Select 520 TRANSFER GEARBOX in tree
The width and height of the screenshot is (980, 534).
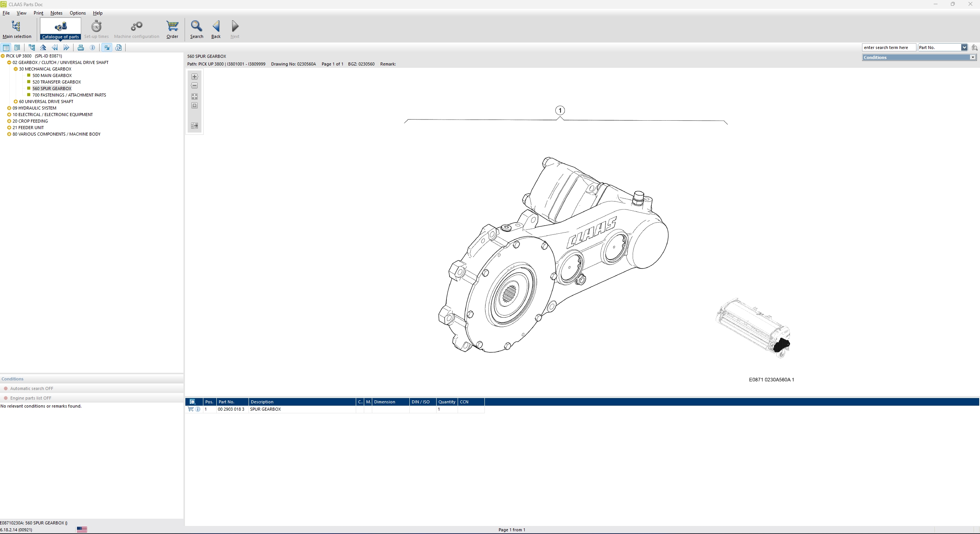(57, 82)
